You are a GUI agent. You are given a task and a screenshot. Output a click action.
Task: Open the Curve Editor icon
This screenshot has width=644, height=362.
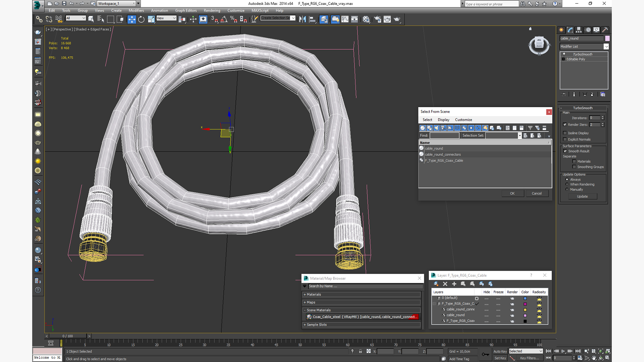[345, 19]
